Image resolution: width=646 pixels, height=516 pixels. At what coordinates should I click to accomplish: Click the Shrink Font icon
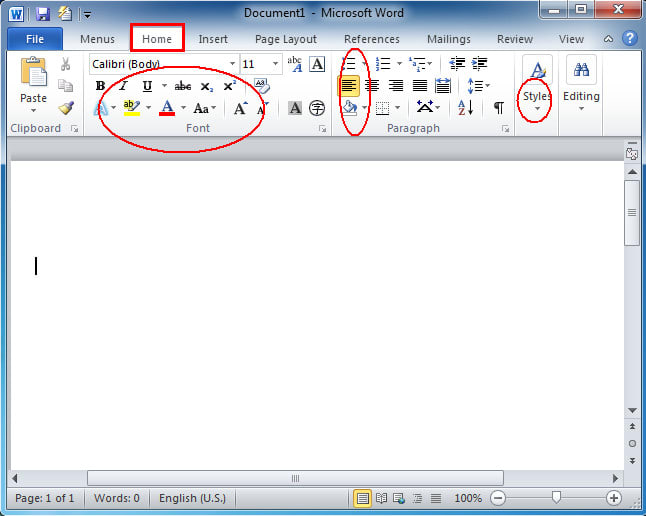pos(262,108)
